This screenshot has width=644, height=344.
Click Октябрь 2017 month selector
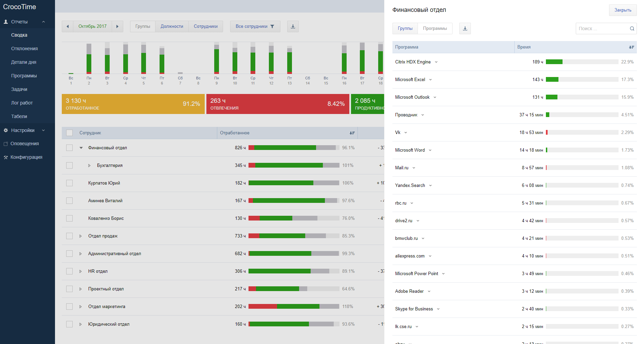(93, 26)
